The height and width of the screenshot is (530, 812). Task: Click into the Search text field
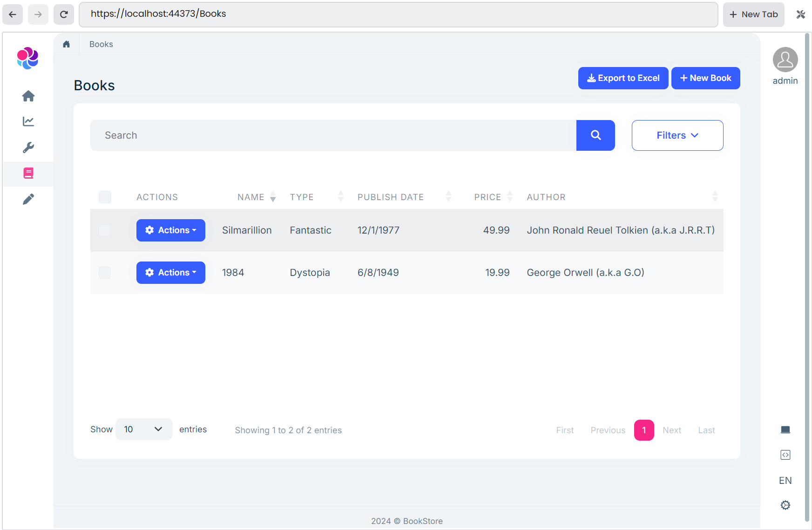click(333, 135)
